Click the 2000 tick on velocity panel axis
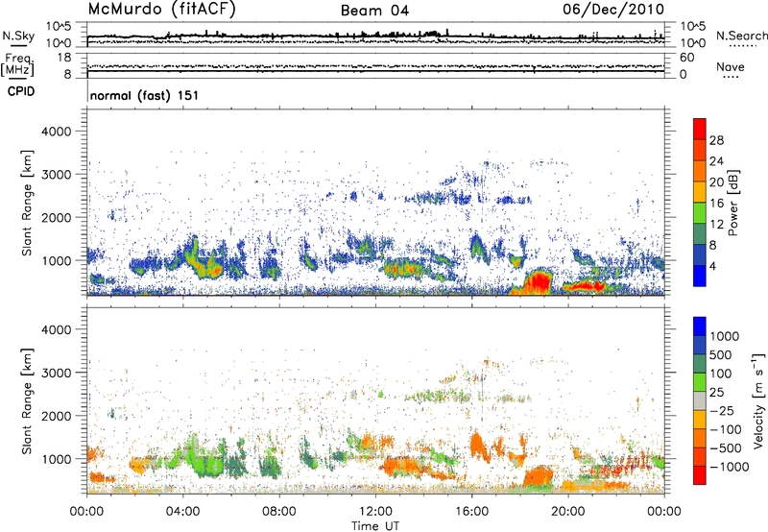Image resolution: width=768 pixels, height=532 pixels. pos(56,416)
